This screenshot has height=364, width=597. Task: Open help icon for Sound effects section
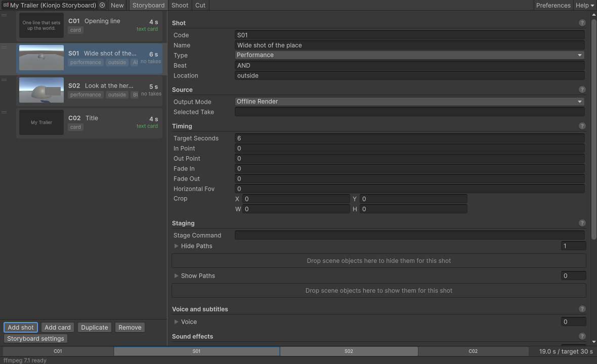[582, 336]
